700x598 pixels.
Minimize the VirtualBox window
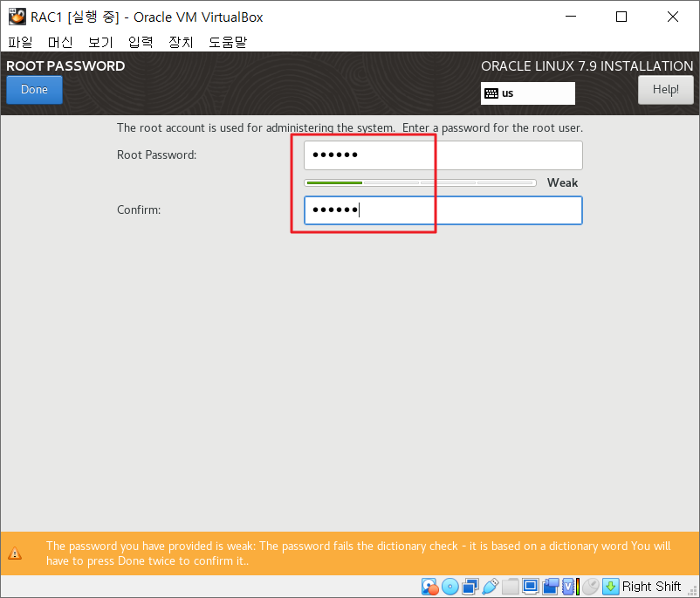click(x=571, y=17)
